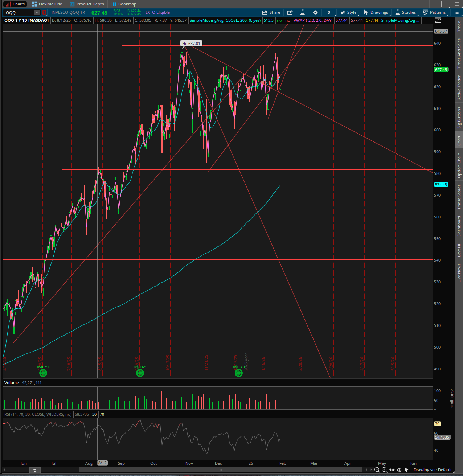
Task: Click the INVESCO QQQ TR description text
Action: 68,12
